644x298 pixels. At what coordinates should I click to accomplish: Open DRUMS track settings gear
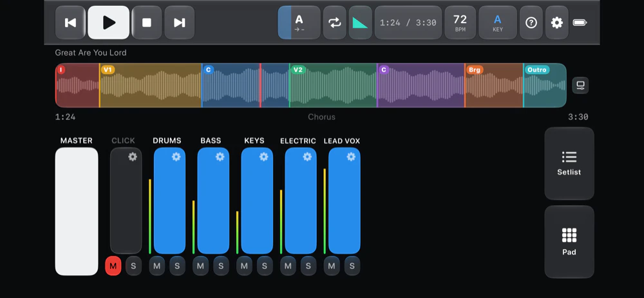click(x=176, y=157)
